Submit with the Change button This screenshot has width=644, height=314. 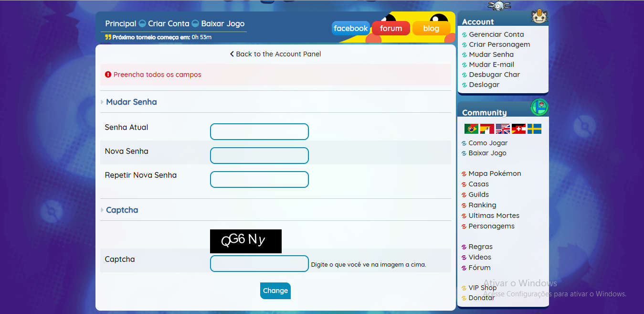point(275,291)
